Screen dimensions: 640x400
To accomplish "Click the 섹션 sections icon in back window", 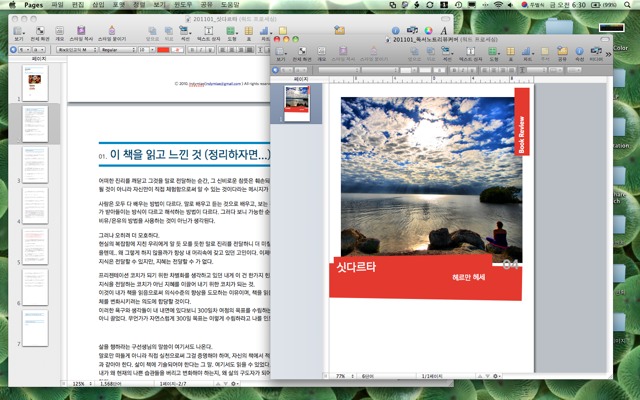I will coord(184,31).
